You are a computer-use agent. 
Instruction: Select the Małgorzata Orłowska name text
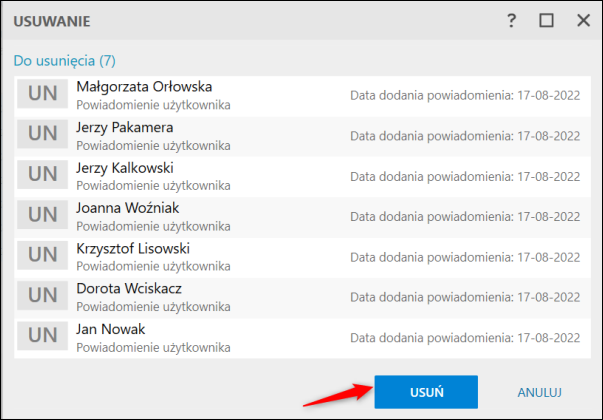144,87
